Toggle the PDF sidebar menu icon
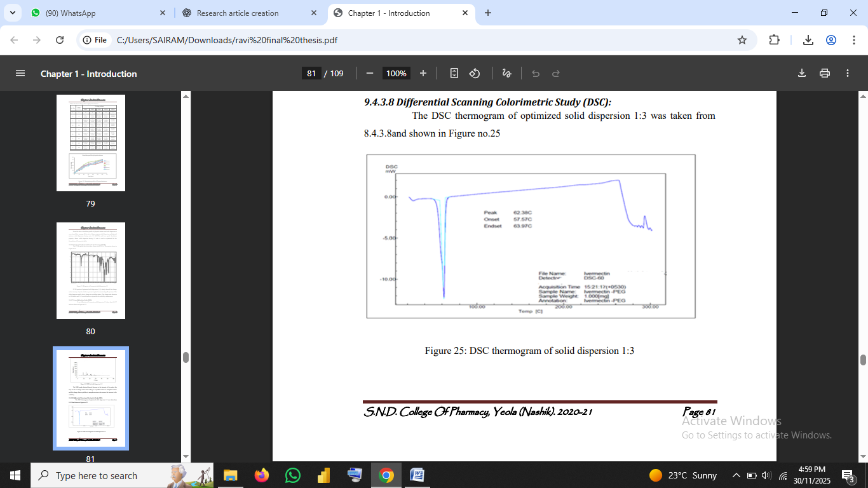 click(x=20, y=74)
